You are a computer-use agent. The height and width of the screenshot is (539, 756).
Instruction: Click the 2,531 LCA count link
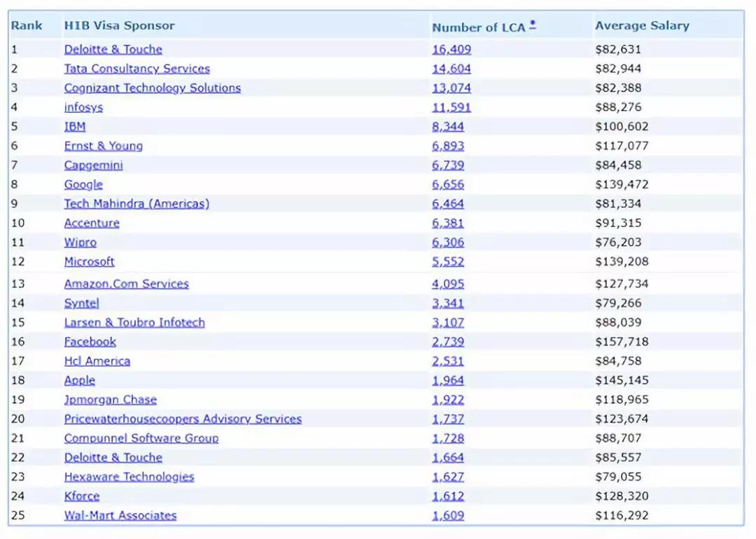[448, 361]
